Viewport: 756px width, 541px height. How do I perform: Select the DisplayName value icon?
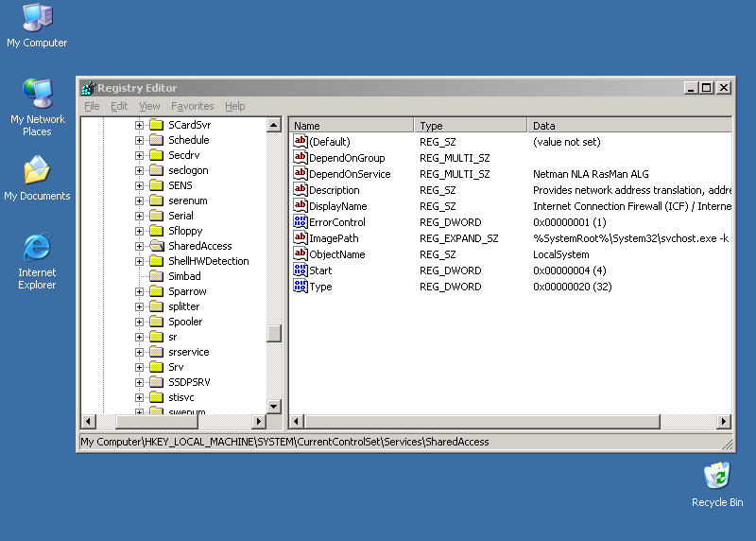(x=300, y=205)
